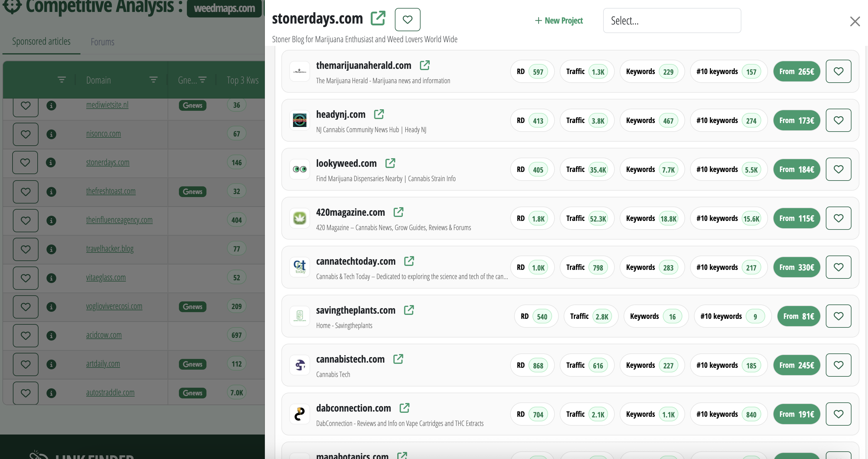Open themarijuanaherald.com external link icon
The image size is (868, 459).
tap(425, 65)
